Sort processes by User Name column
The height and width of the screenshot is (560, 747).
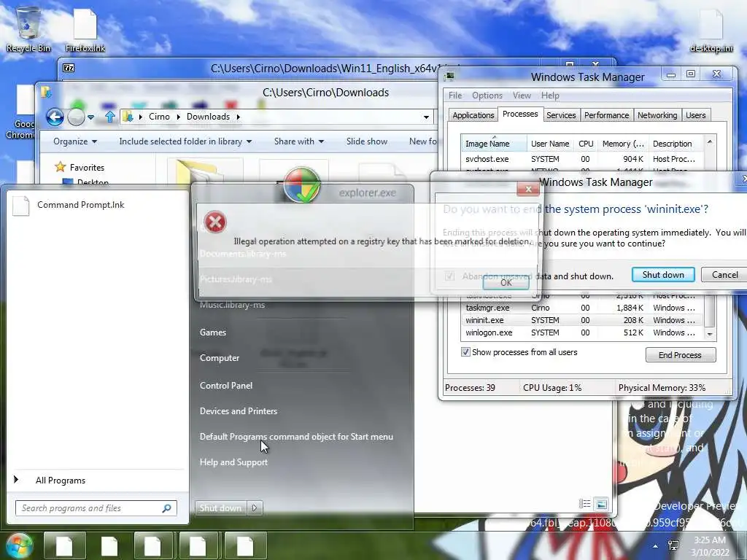tap(550, 144)
